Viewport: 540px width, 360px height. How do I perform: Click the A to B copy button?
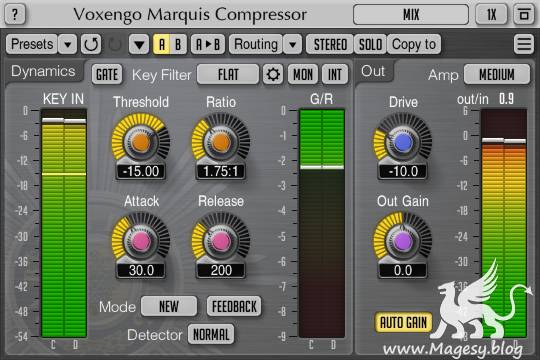[x=208, y=44]
